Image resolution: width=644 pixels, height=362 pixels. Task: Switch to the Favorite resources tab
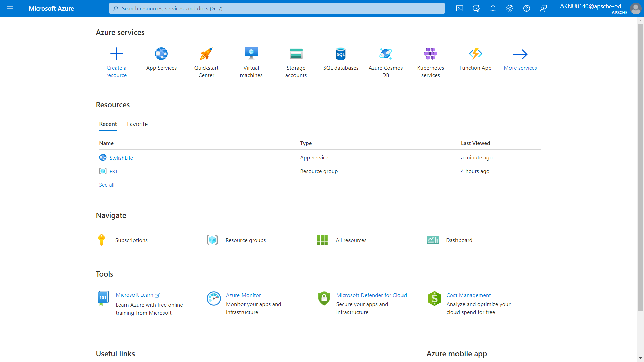click(x=137, y=124)
